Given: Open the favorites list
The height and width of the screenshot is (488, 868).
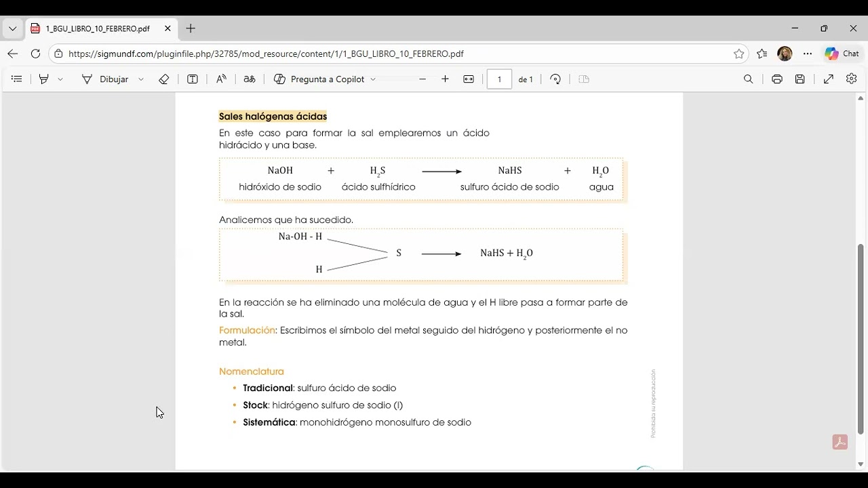Looking at the screenshot, I should pyautogui.click(x=762, y=54).
